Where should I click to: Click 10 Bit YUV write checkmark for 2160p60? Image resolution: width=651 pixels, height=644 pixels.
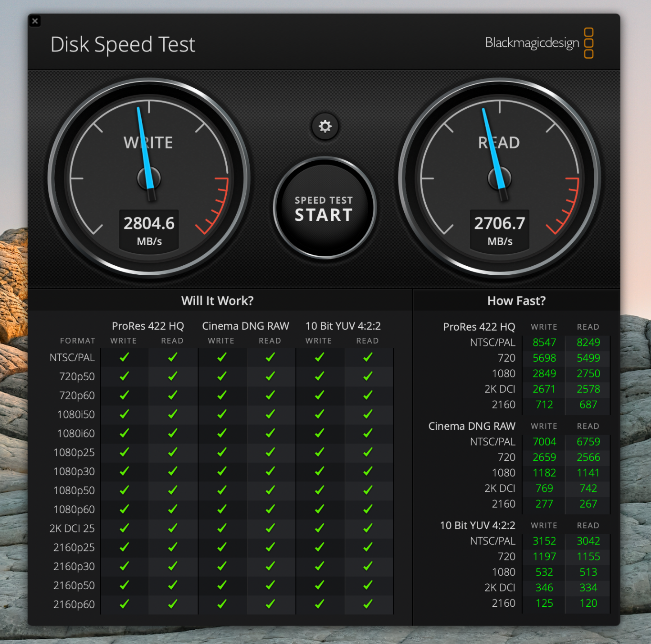pyautogui.click(x=319, y=604)
